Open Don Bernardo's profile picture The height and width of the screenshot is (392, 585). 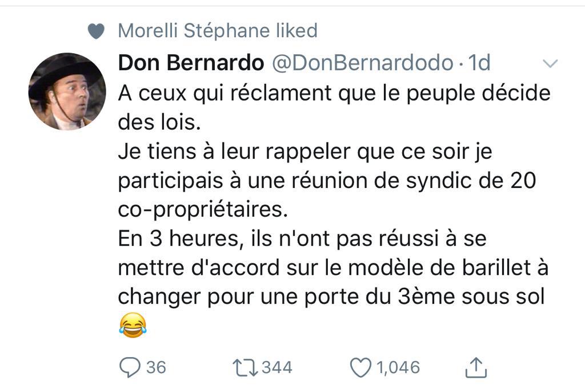(67, 91)
